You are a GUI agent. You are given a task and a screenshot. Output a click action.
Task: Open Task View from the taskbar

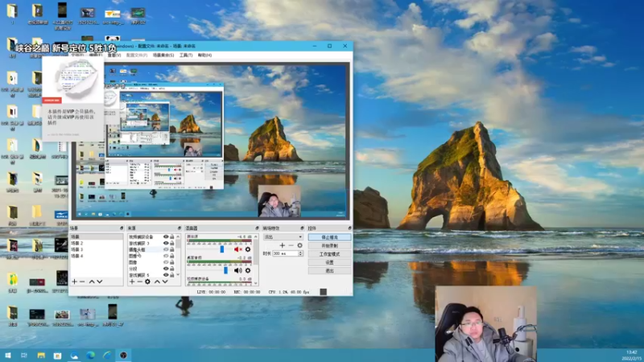pos(24,355)
